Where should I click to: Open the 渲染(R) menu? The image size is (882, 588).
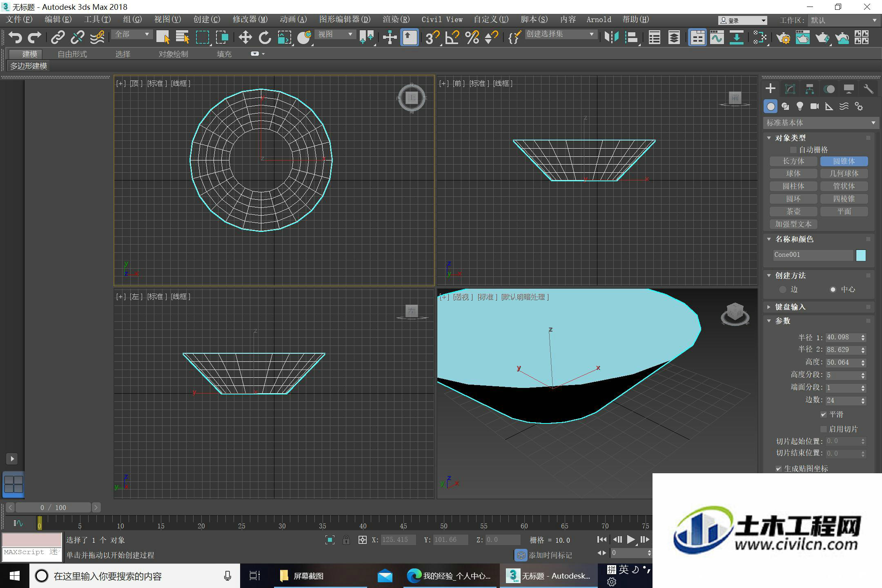pyautogui.click(x=396, y=20)
